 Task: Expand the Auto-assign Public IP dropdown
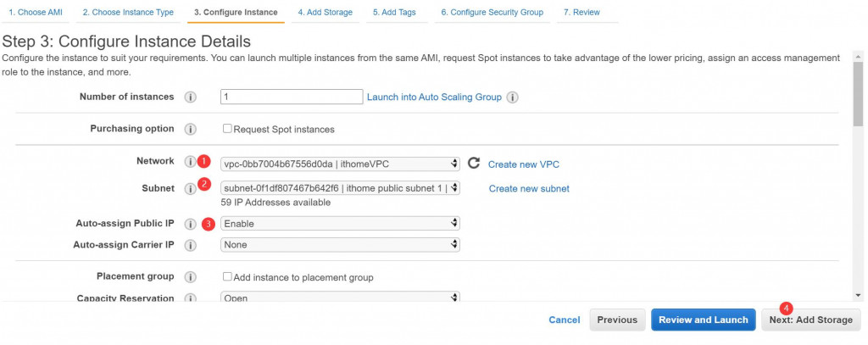pyautogui.click(x=340, y=224)
